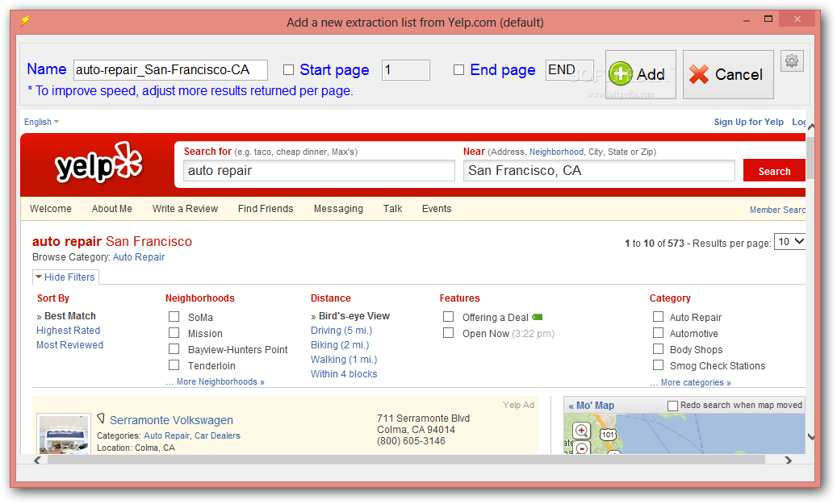The image size is (837, 504).
Task: Open the Talk tab
Action: tap(393, 209)
